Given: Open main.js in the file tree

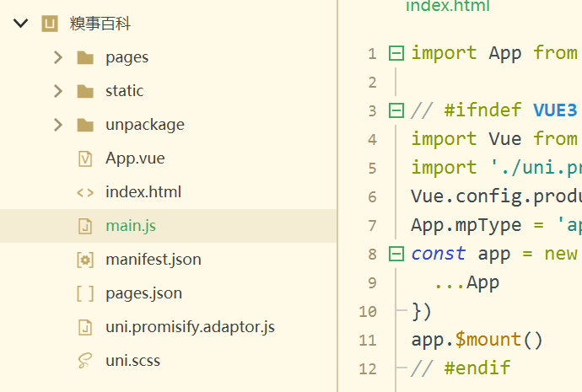Looking at the screenshot, I should (131, 226).
